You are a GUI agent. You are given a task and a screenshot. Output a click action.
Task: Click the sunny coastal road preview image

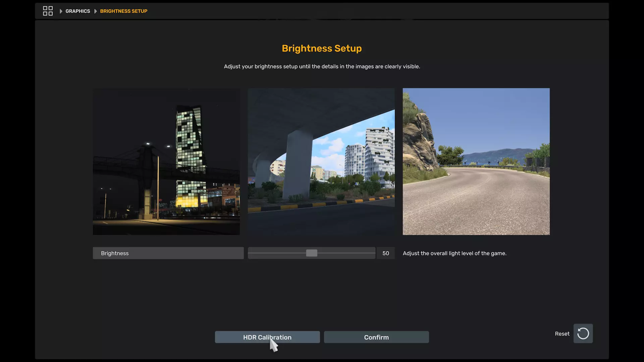[x=476, y=161]
